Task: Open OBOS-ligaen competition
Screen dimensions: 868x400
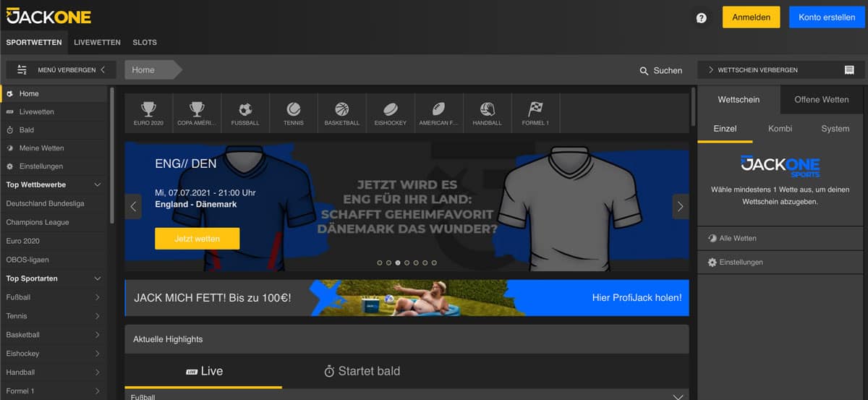Action: point(54,260)
